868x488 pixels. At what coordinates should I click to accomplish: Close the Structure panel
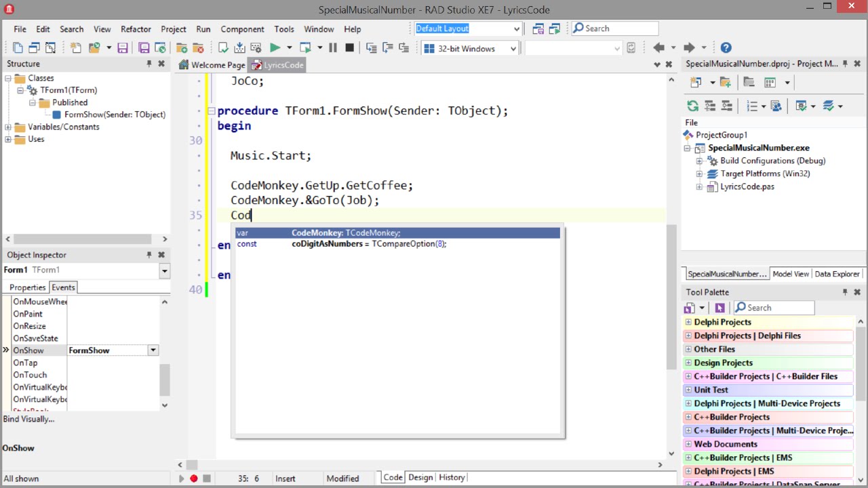[x=161, y=64]
